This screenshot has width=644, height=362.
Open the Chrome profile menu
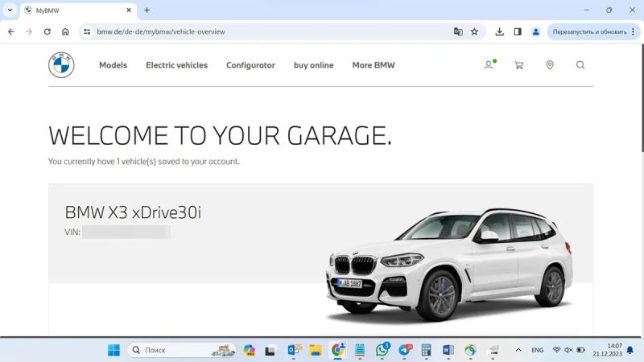(x=535, y=31)
